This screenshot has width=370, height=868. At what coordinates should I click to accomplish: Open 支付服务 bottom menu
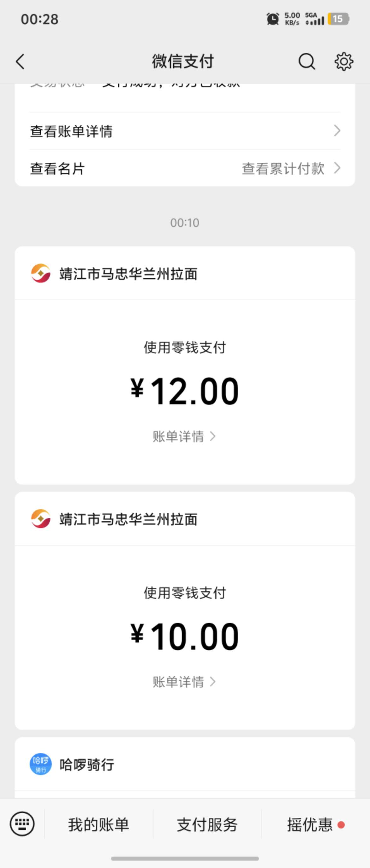(207, 824)
